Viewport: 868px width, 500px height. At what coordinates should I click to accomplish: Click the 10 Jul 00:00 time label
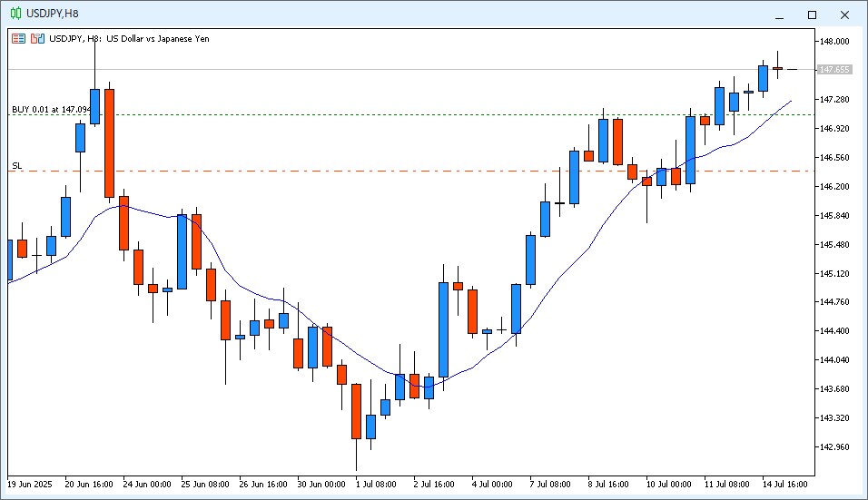(x=669, y=485)
